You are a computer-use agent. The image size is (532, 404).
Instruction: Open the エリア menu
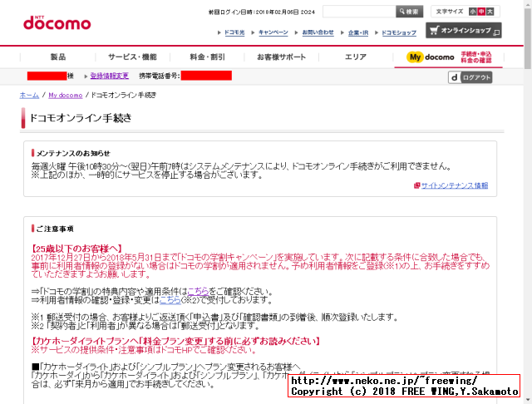pos(356,57)
